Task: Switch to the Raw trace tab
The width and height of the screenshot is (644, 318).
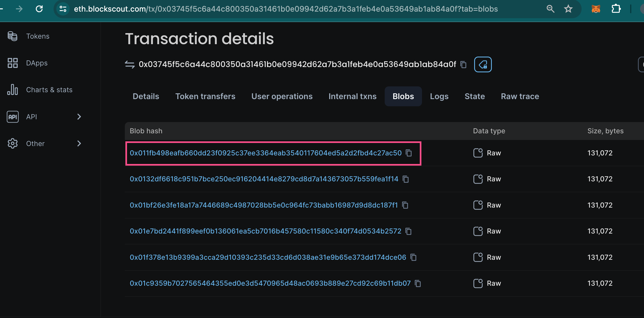Action: click(x=520, y=96)
